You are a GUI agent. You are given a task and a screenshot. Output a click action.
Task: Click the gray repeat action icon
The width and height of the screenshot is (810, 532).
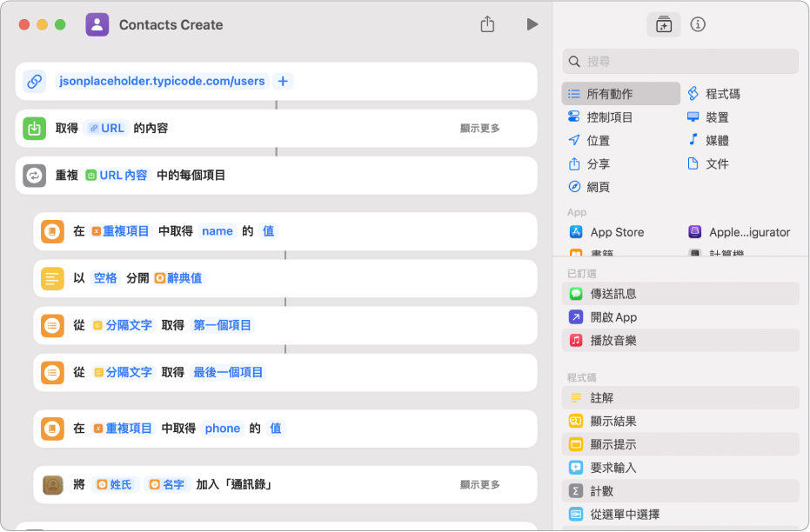tap(35, 176)
